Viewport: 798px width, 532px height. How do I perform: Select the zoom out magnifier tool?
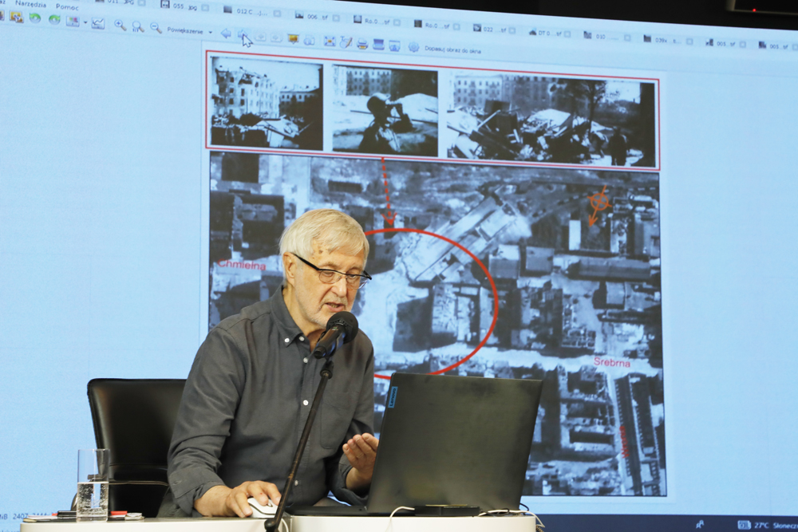click(x=154, y=26)
